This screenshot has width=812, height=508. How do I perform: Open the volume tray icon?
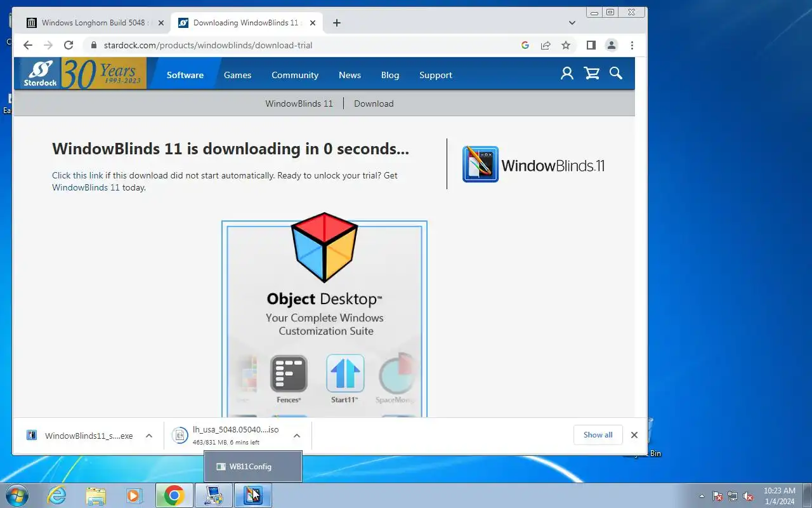pos(749,497)
